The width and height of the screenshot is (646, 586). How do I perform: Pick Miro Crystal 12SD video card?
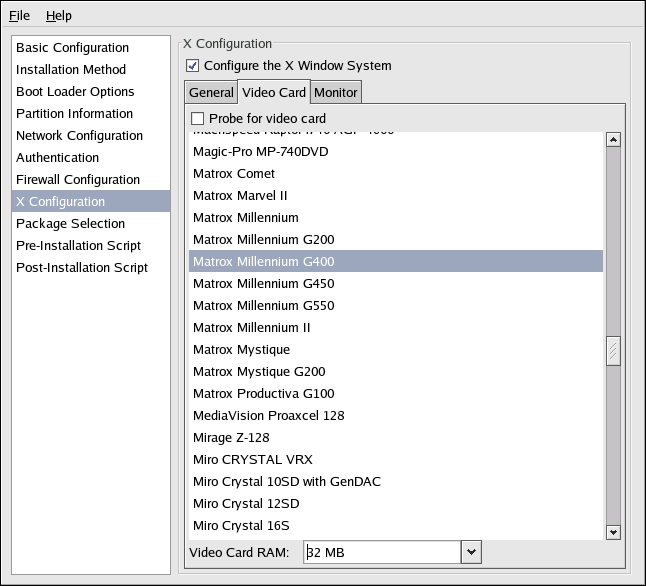[x=246, y=504]
